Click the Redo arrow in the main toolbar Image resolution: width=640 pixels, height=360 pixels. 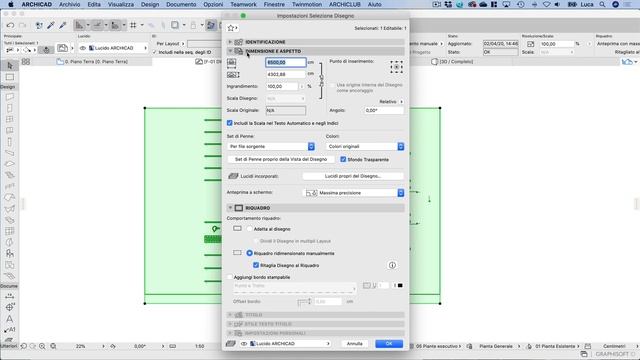pos(22,25)
